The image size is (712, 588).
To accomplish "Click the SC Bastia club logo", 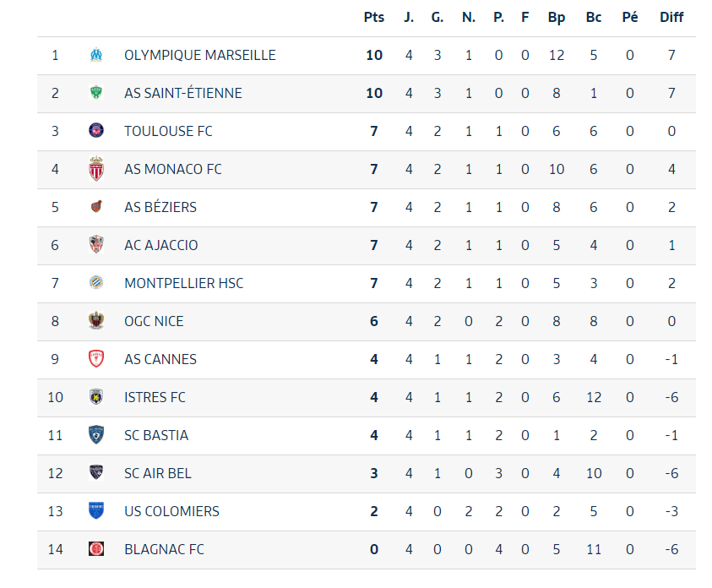I will pos(96,435).
